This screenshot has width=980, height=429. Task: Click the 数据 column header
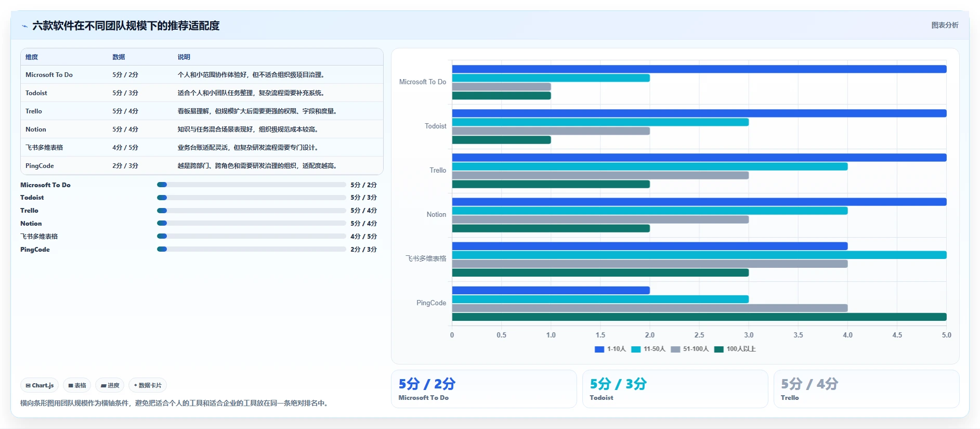point(119,57)
